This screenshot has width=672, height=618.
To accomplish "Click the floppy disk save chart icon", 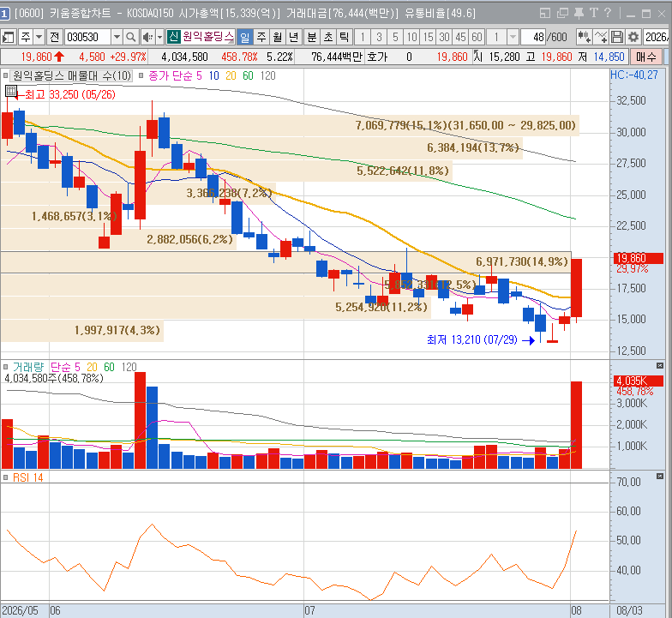I will pyautogui.click(x=617, y=38).
